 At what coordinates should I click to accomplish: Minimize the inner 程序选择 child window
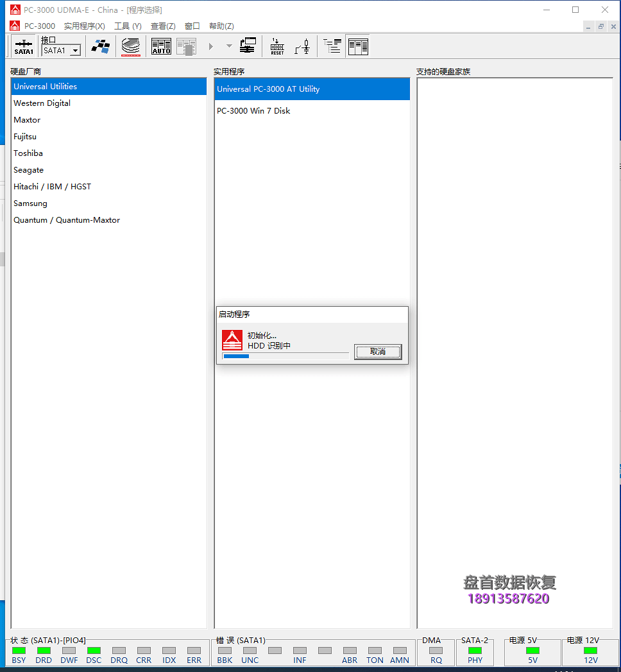588,26
